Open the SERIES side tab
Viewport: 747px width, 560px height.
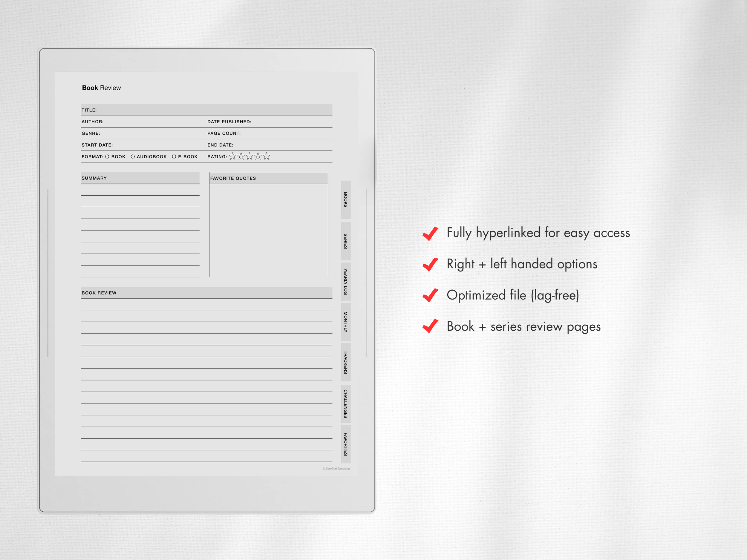[x=345, y=241]
